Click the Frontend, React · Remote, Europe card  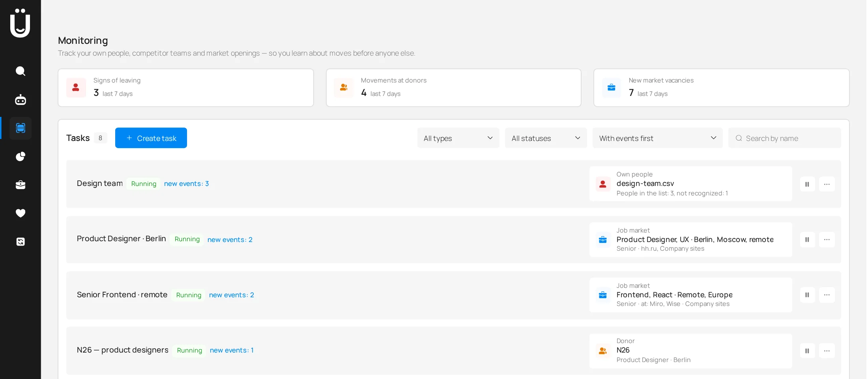click(691, 295)
